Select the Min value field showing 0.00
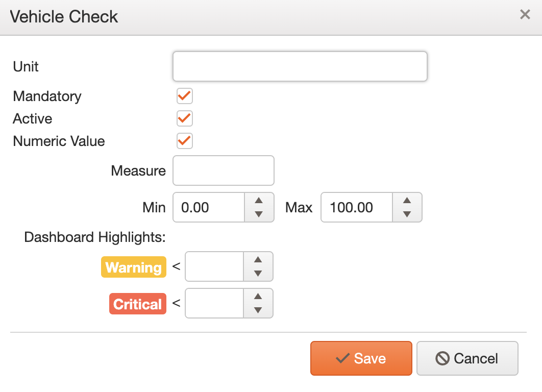 [209, 207]
